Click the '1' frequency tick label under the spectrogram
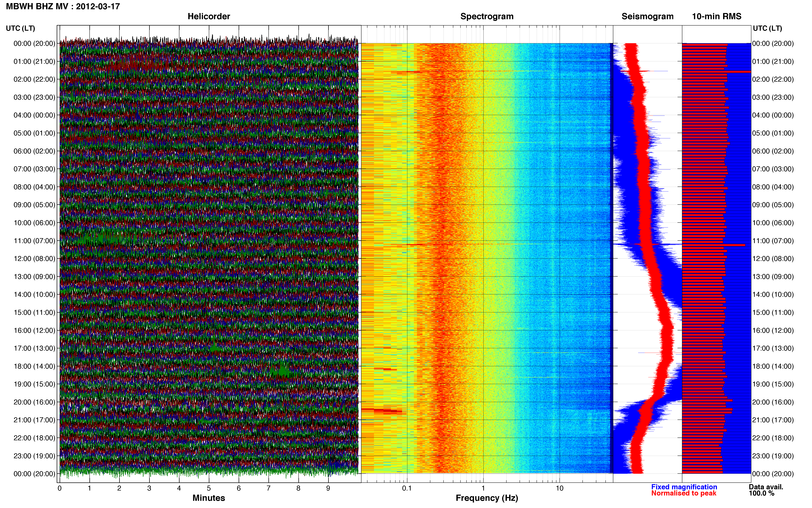812x508 pixels. pyautogui.click(x=483, y=488)
